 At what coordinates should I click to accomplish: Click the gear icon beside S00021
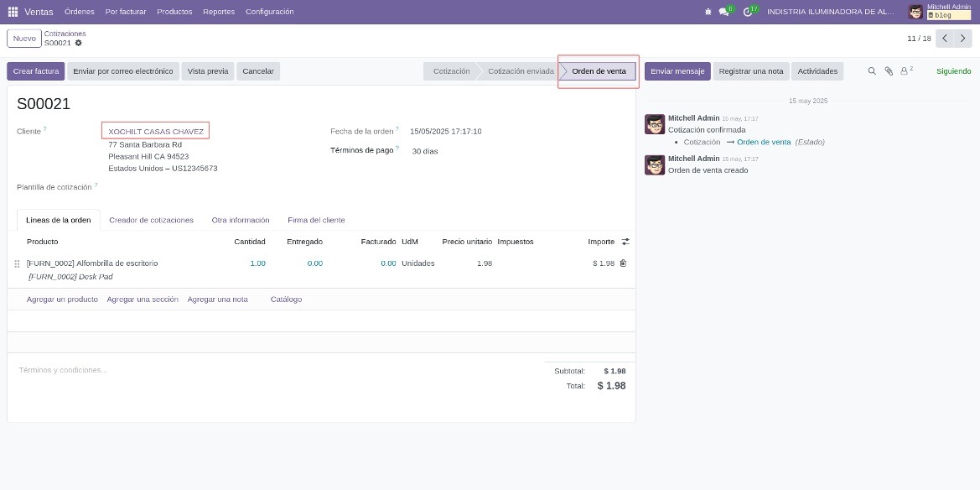78,43
